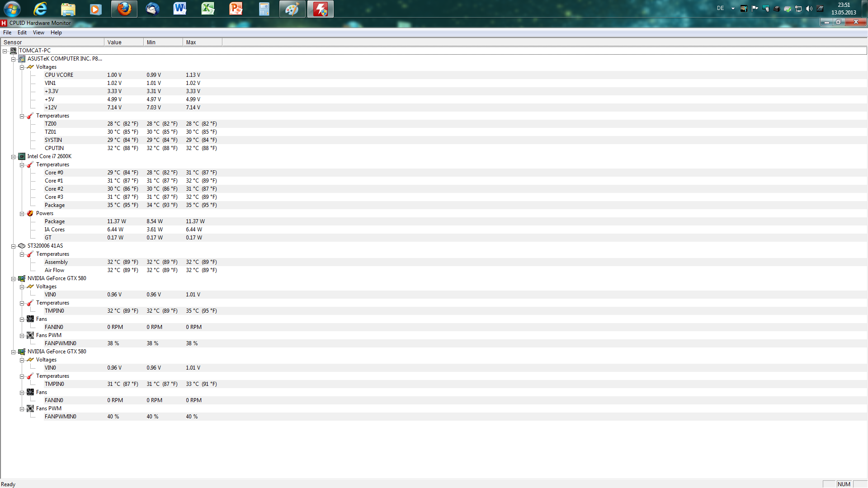Viewport: 868px width, 488px height.
Task: Open the File menu
Action: click(7, 33)
